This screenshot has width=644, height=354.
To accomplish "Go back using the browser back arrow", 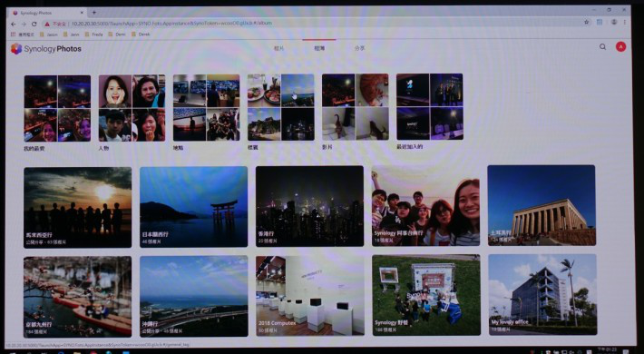I will pos(14,25).
